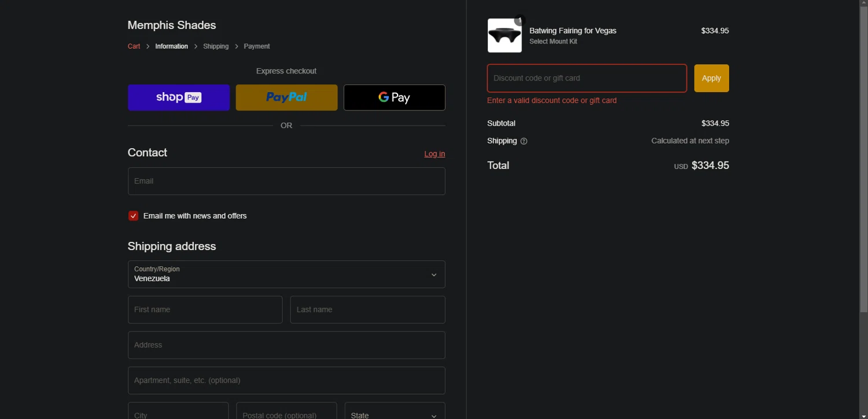Click the Apartment, suite, etc. field
868x419 pixels.
pyautogui.click(x=286, y=380)
